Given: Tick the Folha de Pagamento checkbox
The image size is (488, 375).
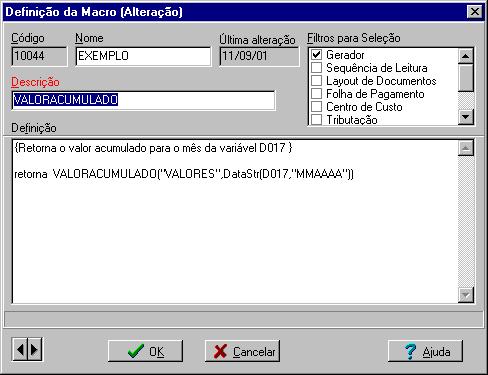Looking at the screenshot, I should click(316, 94).
